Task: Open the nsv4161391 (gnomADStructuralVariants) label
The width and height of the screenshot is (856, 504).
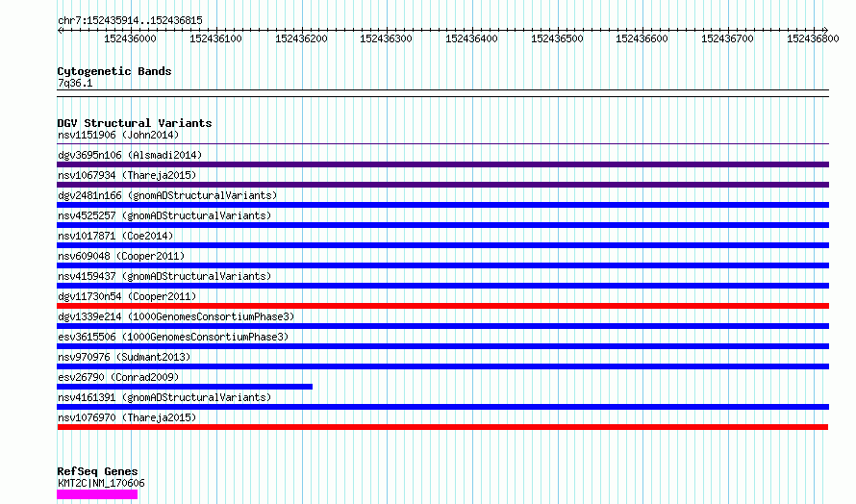Action: coord(164,397)
